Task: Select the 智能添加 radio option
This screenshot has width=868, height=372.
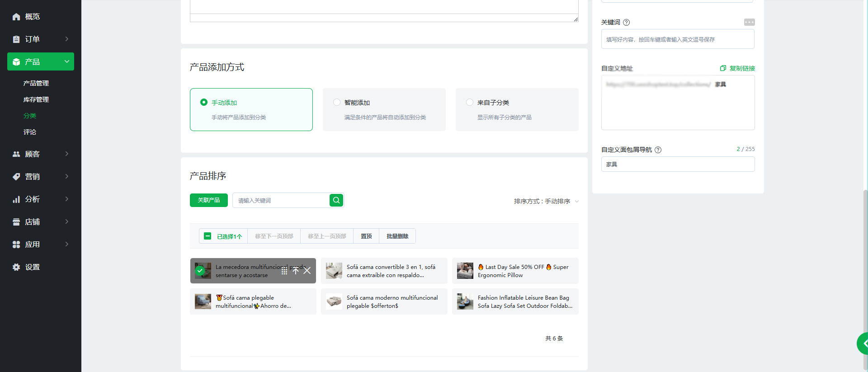Action: (337, 102)
